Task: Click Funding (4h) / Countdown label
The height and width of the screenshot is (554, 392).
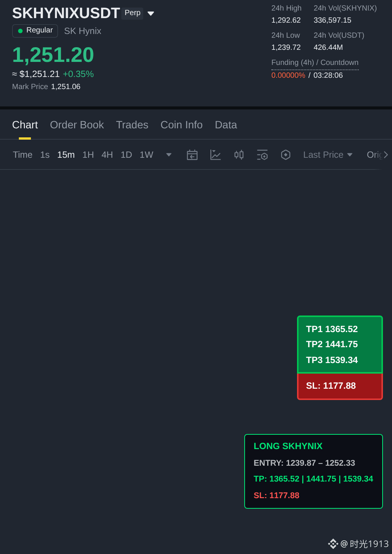Action: [315, 62]
